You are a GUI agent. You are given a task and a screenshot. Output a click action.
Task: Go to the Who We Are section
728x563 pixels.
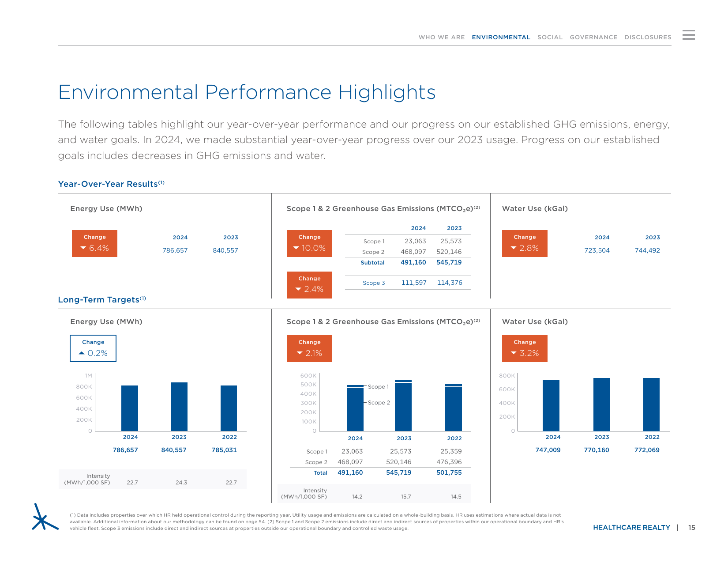point(442,38)
